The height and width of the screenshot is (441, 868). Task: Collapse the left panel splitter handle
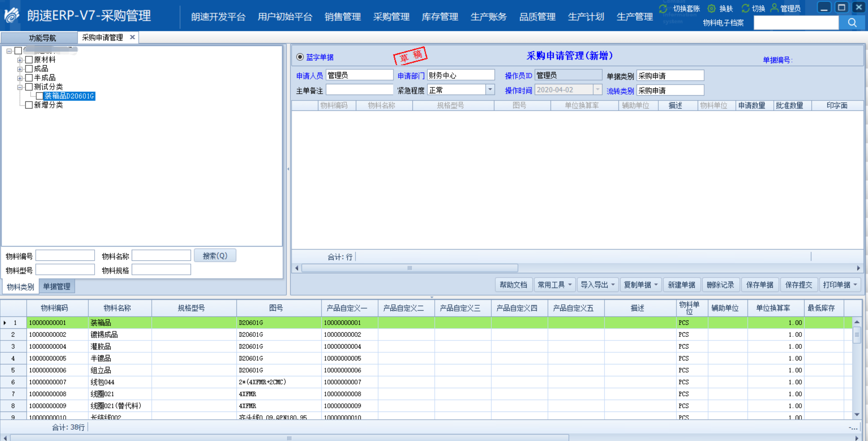tap(288, 169)
